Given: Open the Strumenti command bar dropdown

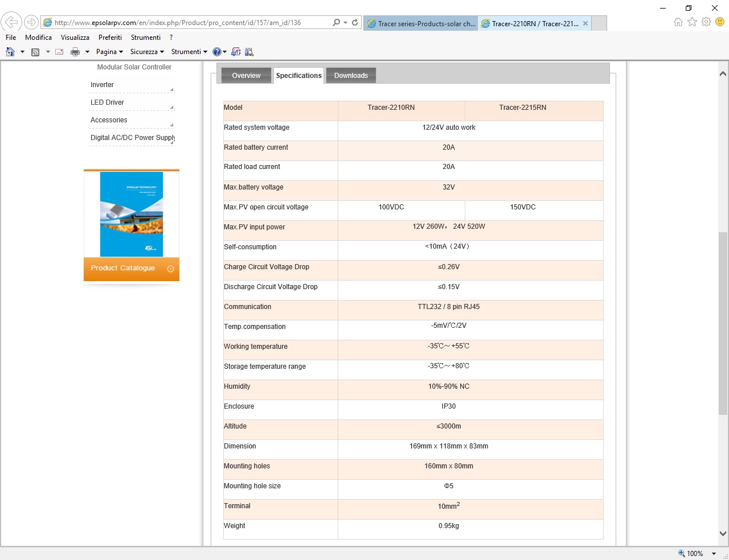Looking at the screenshot, I should point(189,52).
